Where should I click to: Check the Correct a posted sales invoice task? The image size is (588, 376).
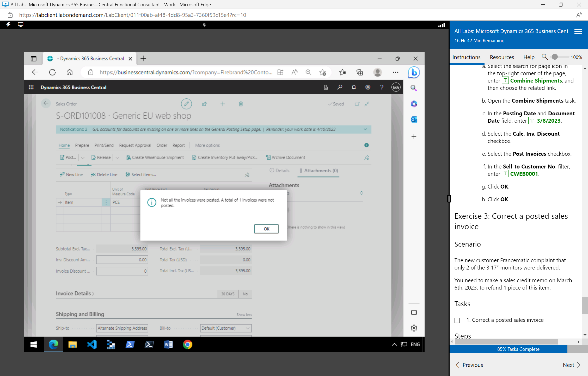coord(457,320)
